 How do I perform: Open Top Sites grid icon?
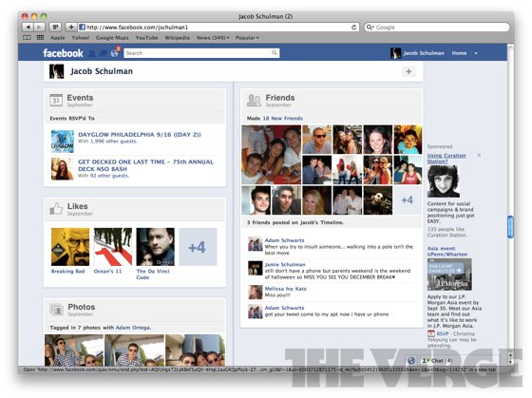point(40,38)
